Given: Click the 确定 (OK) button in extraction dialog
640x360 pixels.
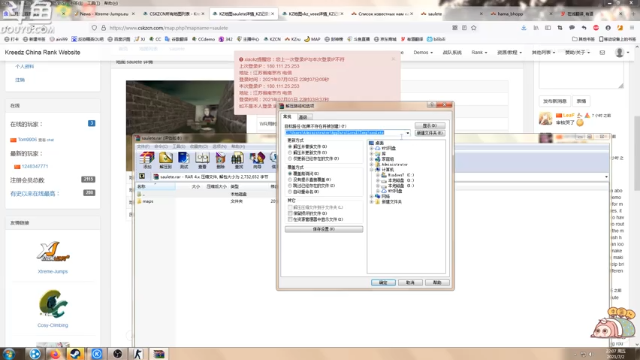Looking at the screenshot, I should point(383,282).
